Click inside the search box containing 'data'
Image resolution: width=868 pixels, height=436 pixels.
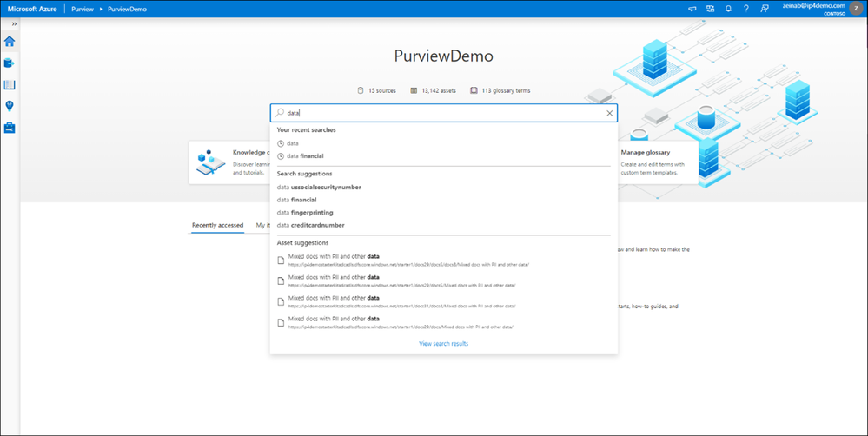coord(443,113)
